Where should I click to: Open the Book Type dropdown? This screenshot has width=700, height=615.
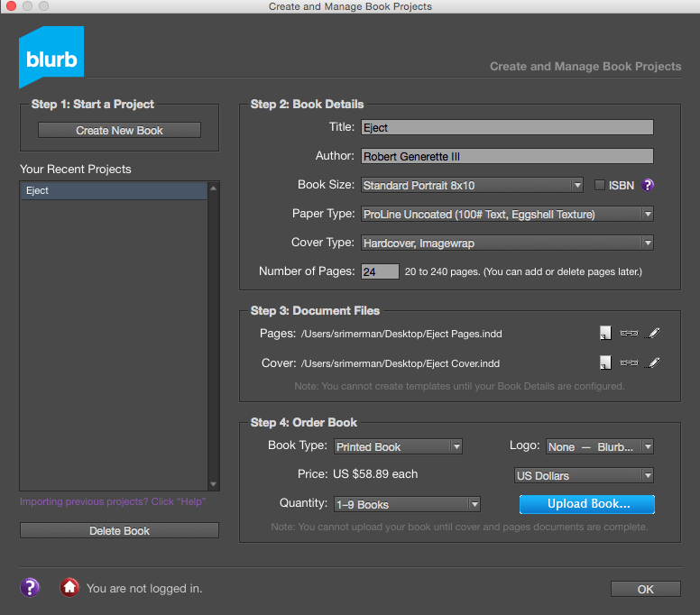398,446
